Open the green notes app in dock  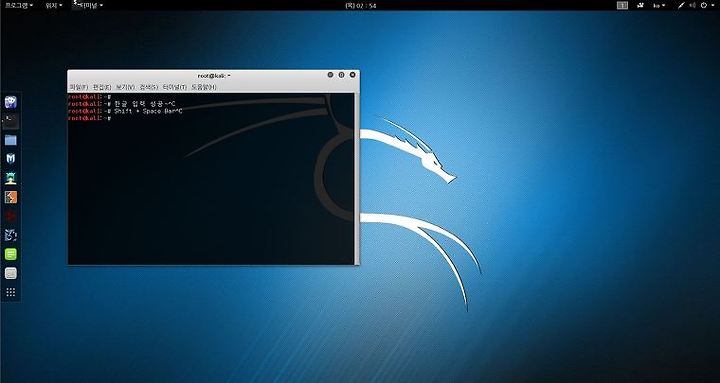point(11,254)
